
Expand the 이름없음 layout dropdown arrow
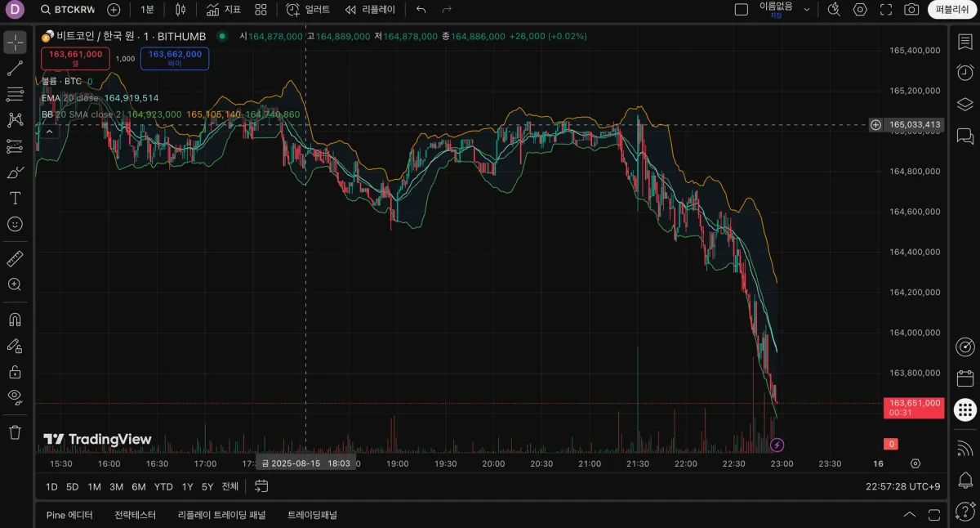pyautogui.click(x=807, y=10)
